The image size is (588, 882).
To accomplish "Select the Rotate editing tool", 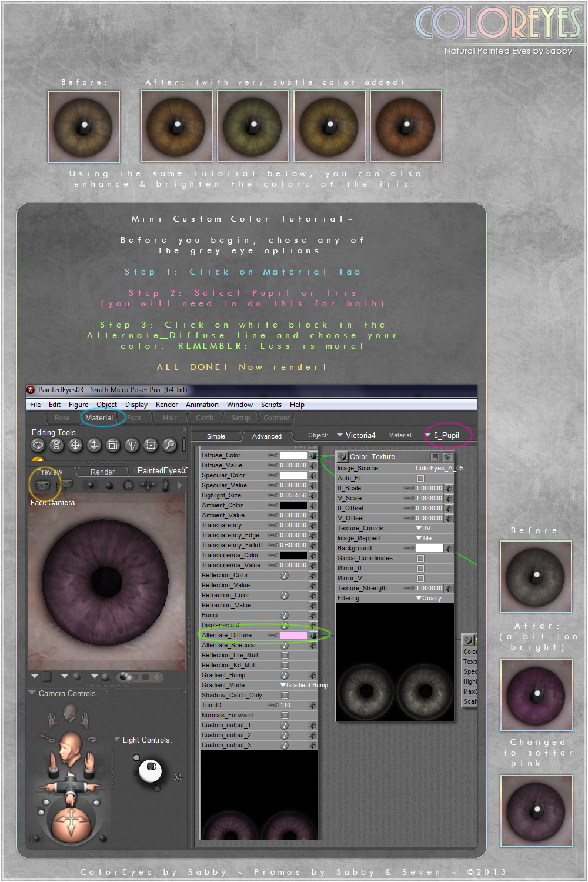I will (38, 445).
